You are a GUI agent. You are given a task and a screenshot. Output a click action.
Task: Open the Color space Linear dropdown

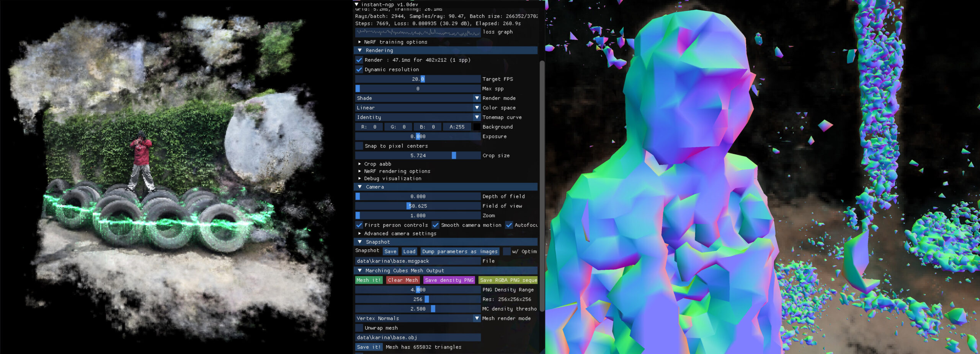coord(418,108)
